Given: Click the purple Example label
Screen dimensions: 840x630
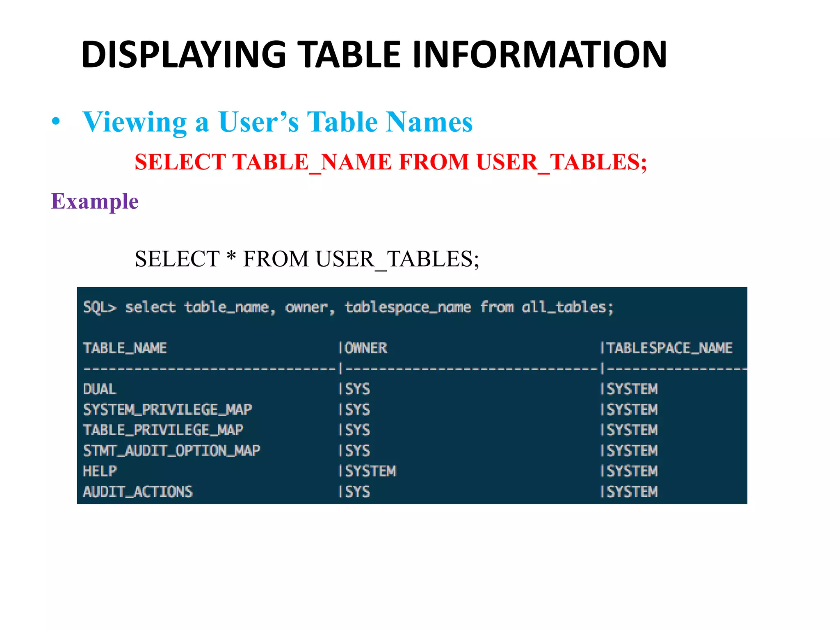Looking at the screenshot, I should [x=95, y=201].
